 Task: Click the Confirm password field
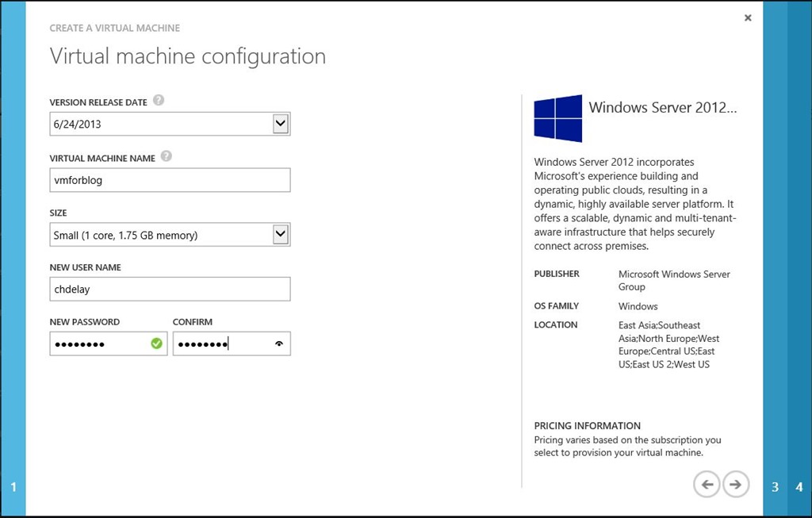click(232, 343)
